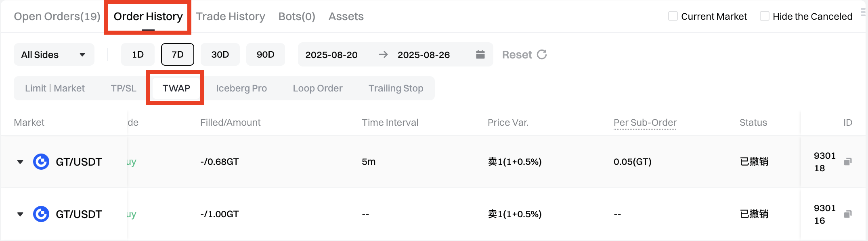
Task: Copy order ID ending in 16
Action: click(848, 214)
